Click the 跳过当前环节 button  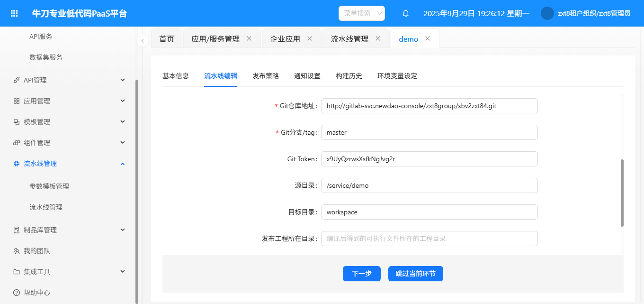[x=415, y=274]
